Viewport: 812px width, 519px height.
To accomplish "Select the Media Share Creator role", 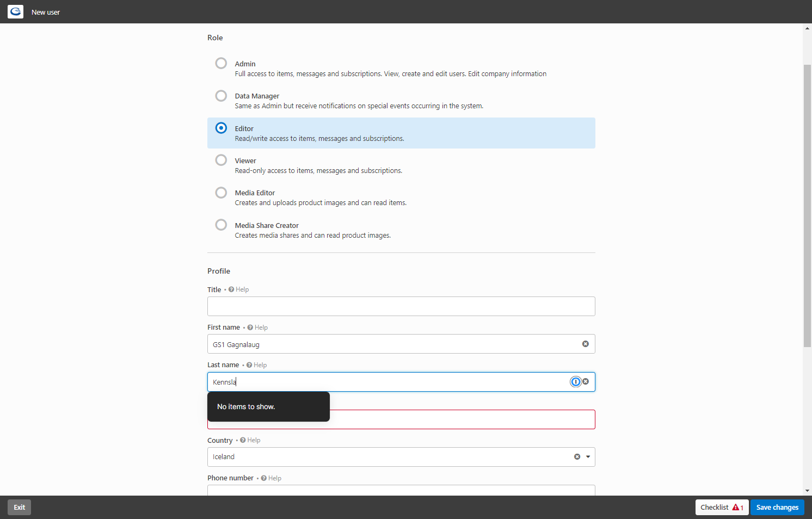I will click(221, 225).
